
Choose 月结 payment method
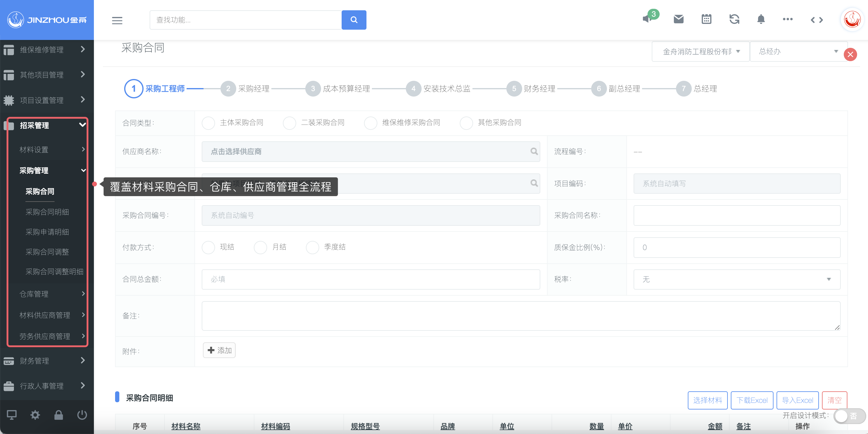(260, 247)
